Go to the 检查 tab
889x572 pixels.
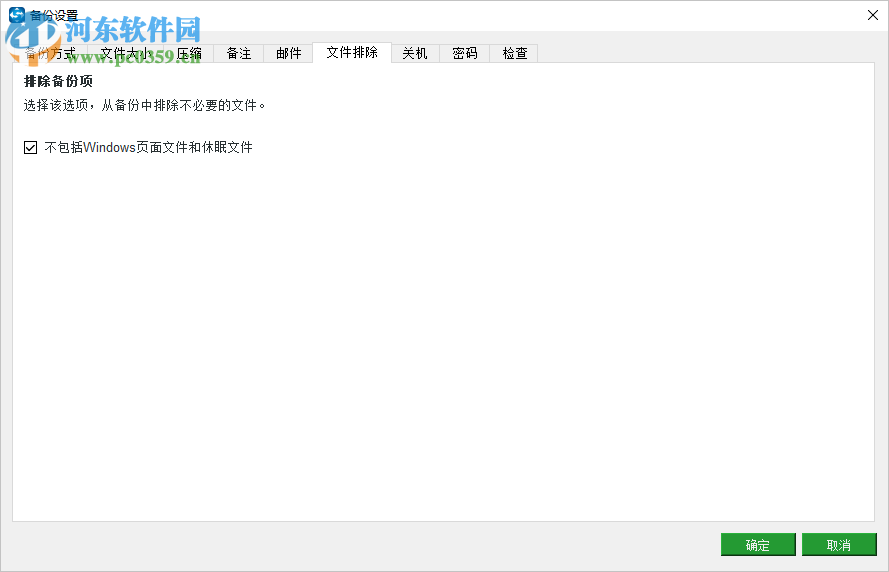515,53
